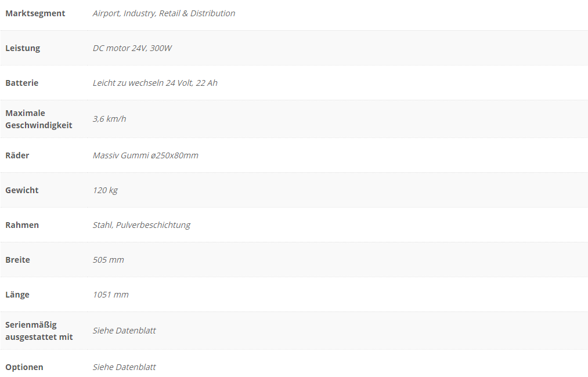Click the Rahmen row label
The height and width of the screenshot is (377, 588).
click(x=22, y=225)
